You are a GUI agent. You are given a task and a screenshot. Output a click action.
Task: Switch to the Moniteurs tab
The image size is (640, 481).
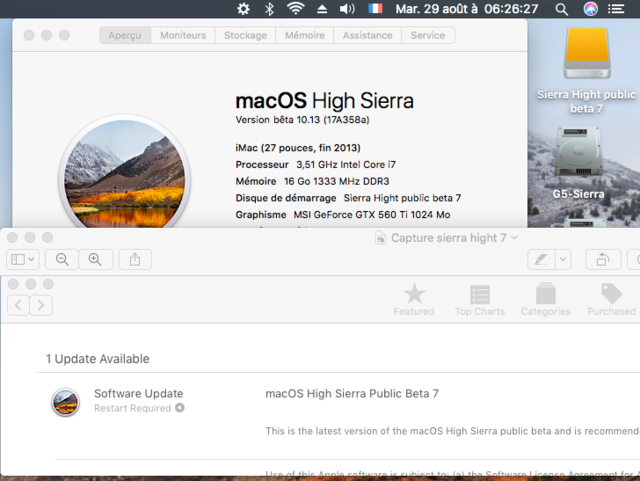[183, 35]
